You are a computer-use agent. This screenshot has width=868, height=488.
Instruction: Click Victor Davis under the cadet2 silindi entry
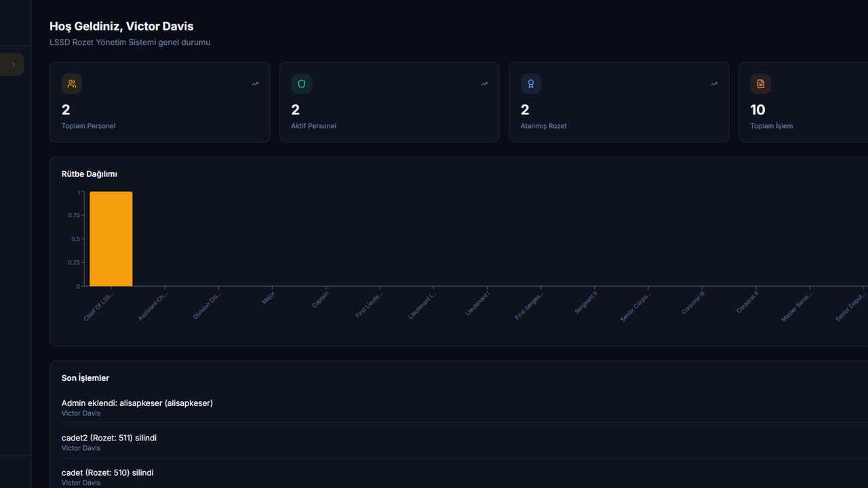pyautogui.click(x=81, y=448)
